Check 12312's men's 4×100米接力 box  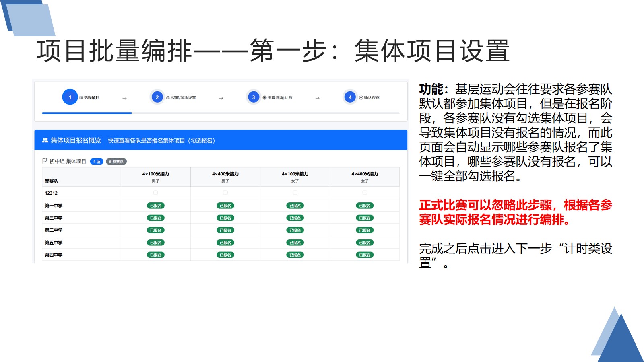click(155, 193)
